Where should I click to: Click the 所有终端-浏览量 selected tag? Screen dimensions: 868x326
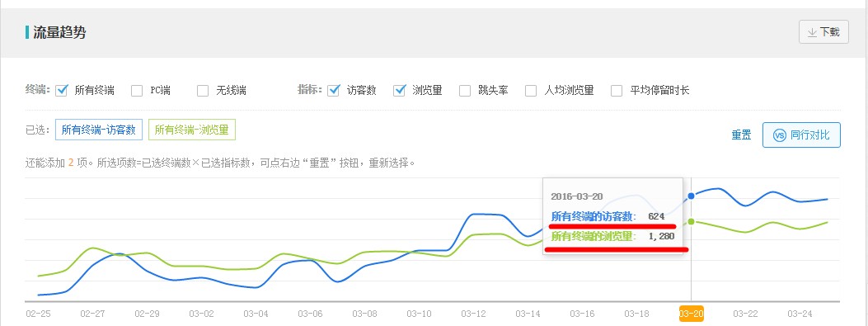[191, 130]
